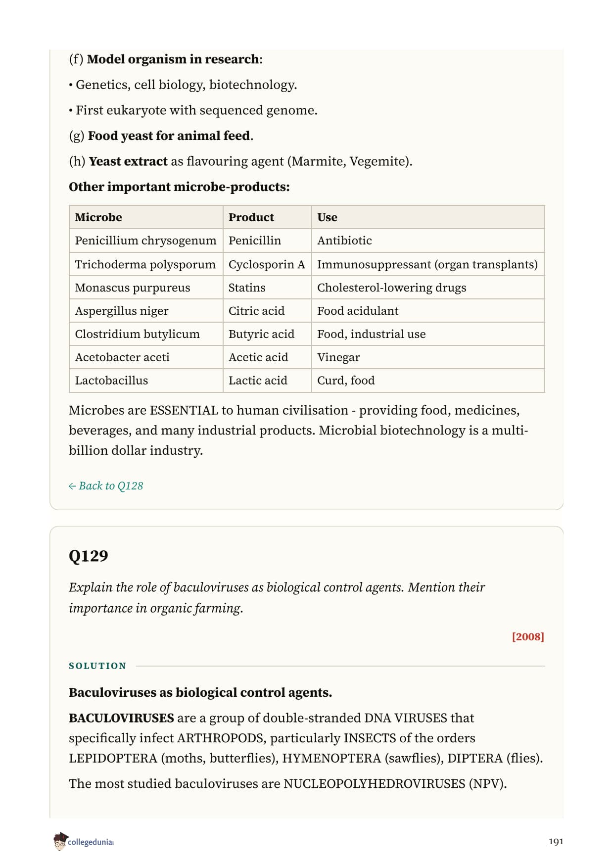The height and width of the screenshot is (868, 613).
Task: Click the red 2008 year tag
Action: click(x=528, y=636)
